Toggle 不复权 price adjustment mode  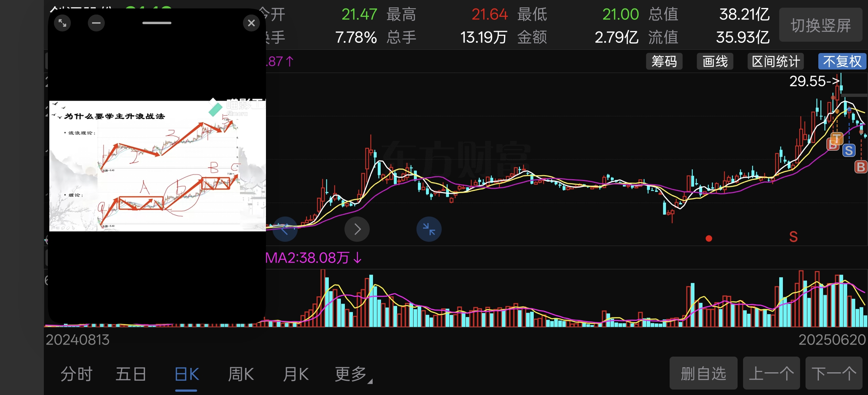tap(842, 61)
